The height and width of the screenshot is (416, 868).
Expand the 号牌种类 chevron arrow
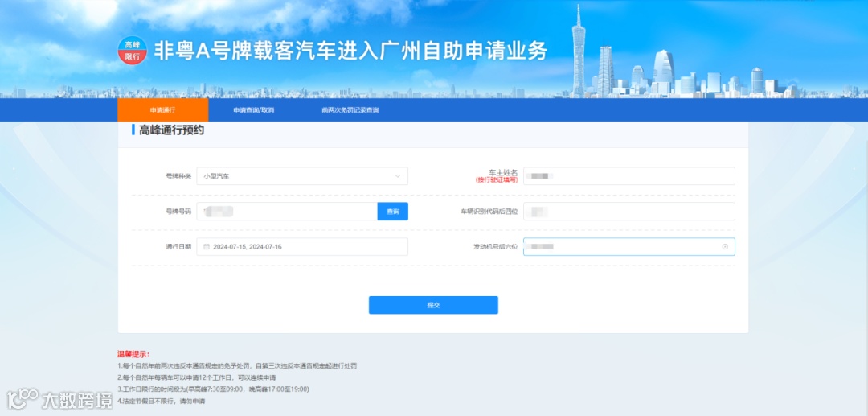pos(398,176)
